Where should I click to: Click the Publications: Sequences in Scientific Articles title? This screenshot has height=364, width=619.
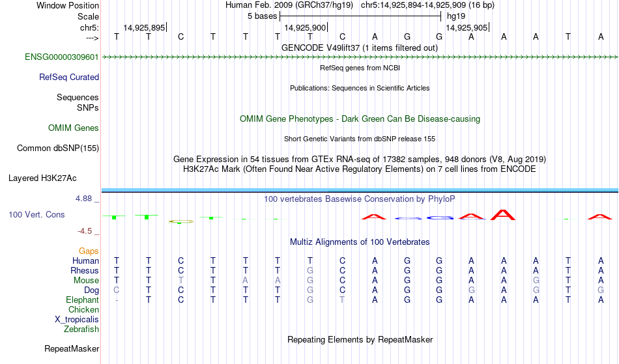(360, 88)
